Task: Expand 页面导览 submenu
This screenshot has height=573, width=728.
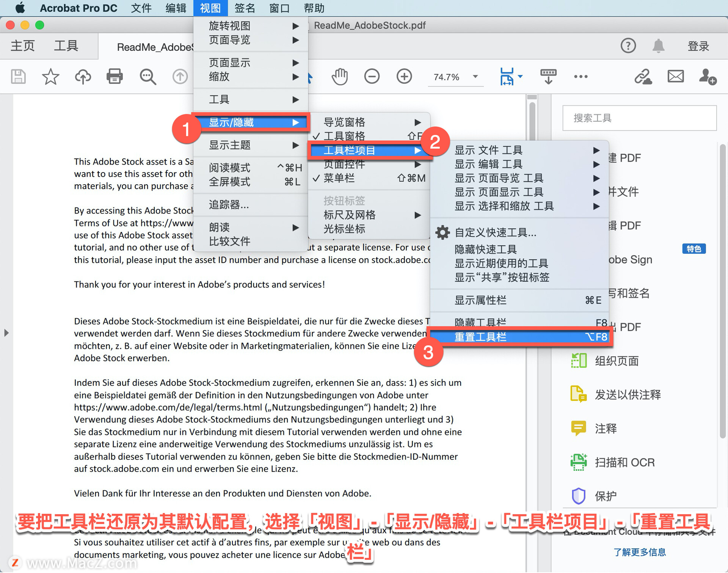Action: 251,40
